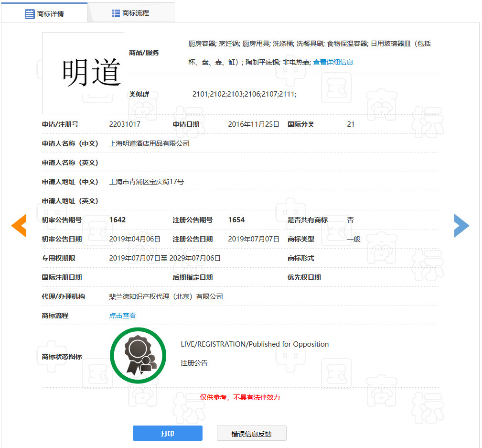Screen dimensions: 482x448
Task: Click the green trademark status badge icon
Action: click(x=138, y=355)
